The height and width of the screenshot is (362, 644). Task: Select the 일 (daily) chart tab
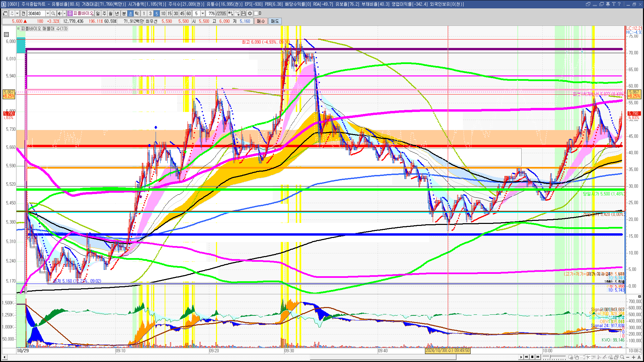pyautogui.click(x=98, y=13)
